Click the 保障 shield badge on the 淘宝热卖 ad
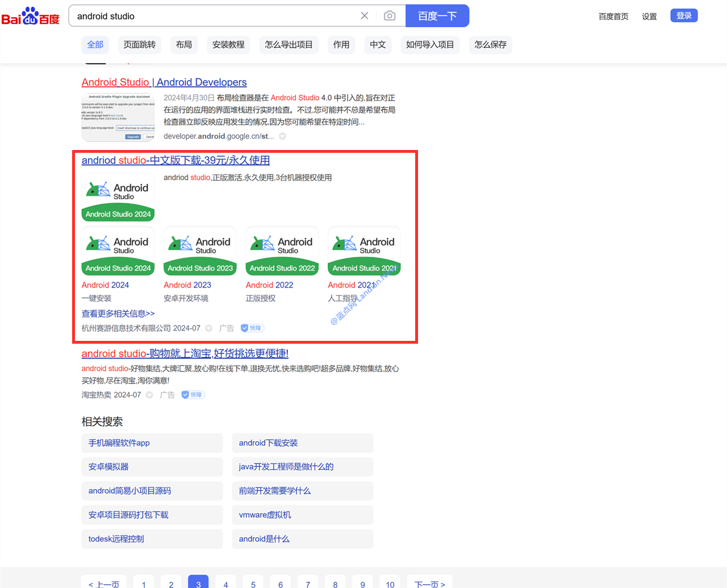727x588 pixels. click(193, 395)
